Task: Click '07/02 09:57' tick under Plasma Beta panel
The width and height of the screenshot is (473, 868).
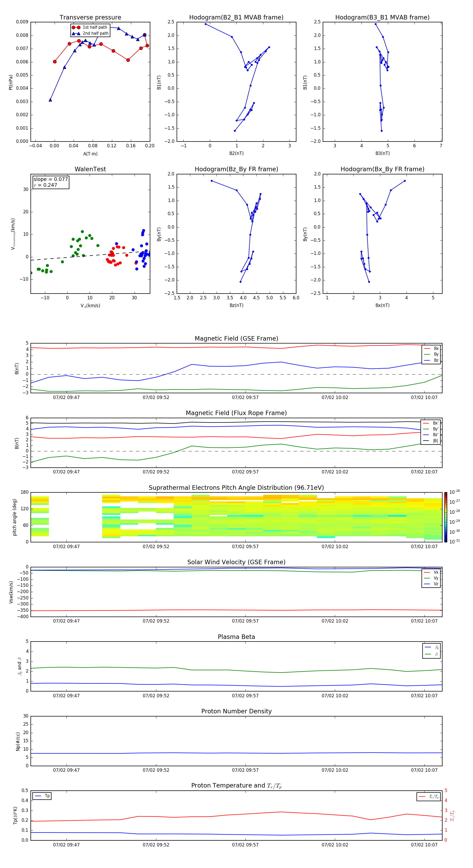Action: click(245, 696)
